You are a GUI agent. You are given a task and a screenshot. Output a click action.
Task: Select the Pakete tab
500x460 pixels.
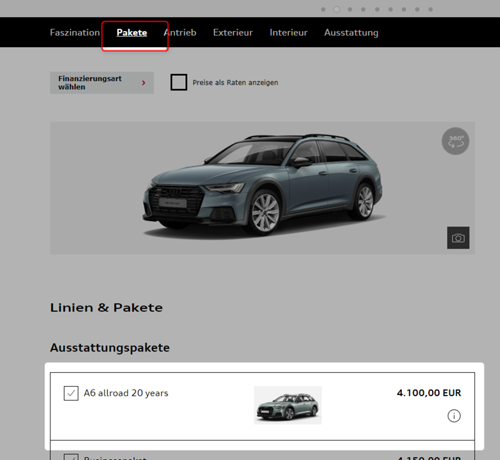[132, 33]
